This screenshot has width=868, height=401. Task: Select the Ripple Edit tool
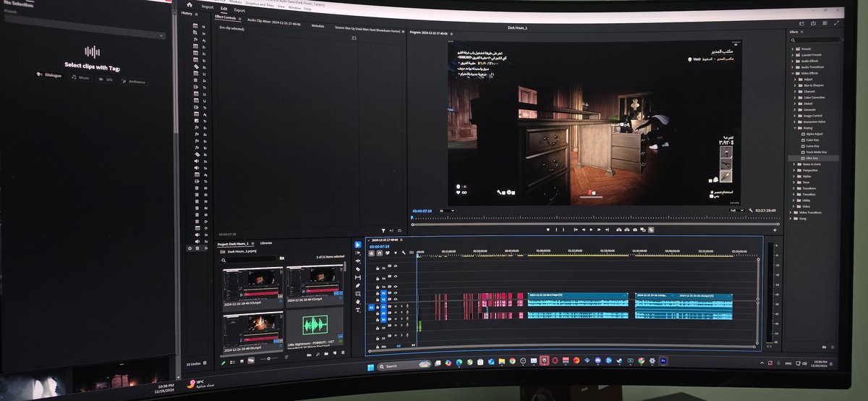[x=357, y=261]
